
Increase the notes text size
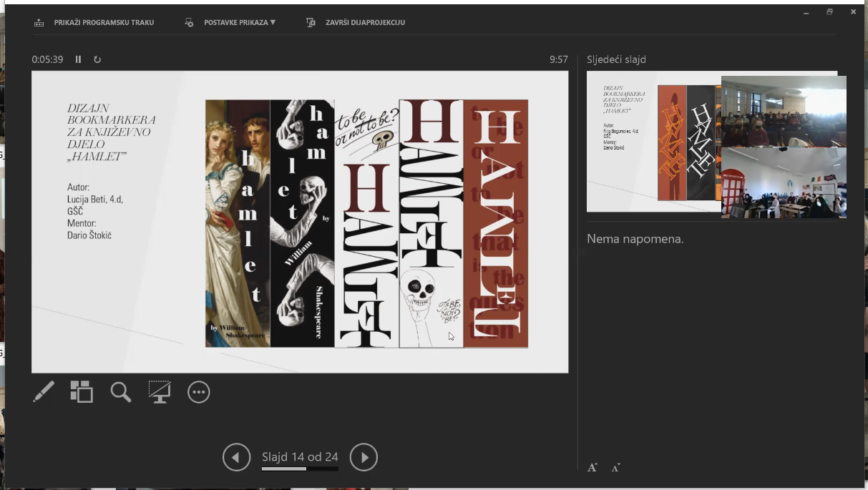click(x=593, y=468)
